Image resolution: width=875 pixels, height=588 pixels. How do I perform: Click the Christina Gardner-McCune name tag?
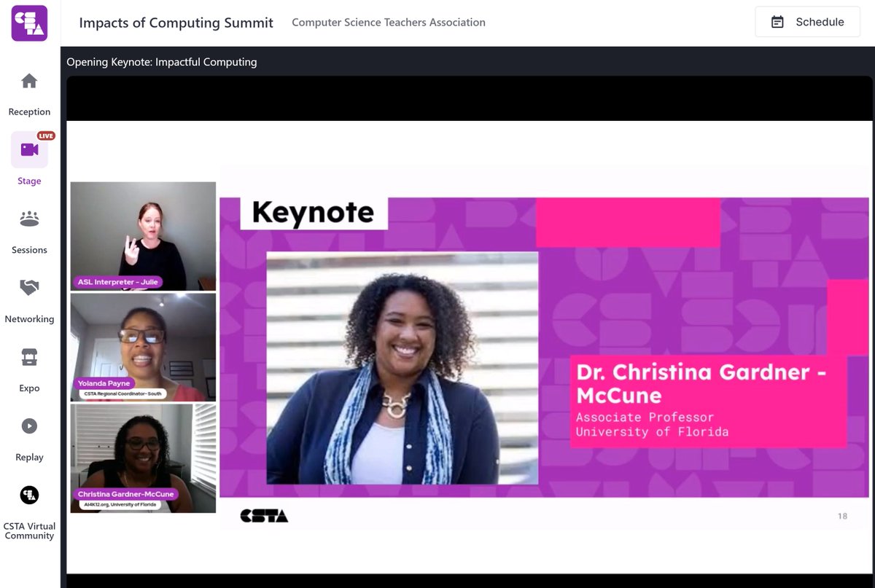[x=125, y=494]
